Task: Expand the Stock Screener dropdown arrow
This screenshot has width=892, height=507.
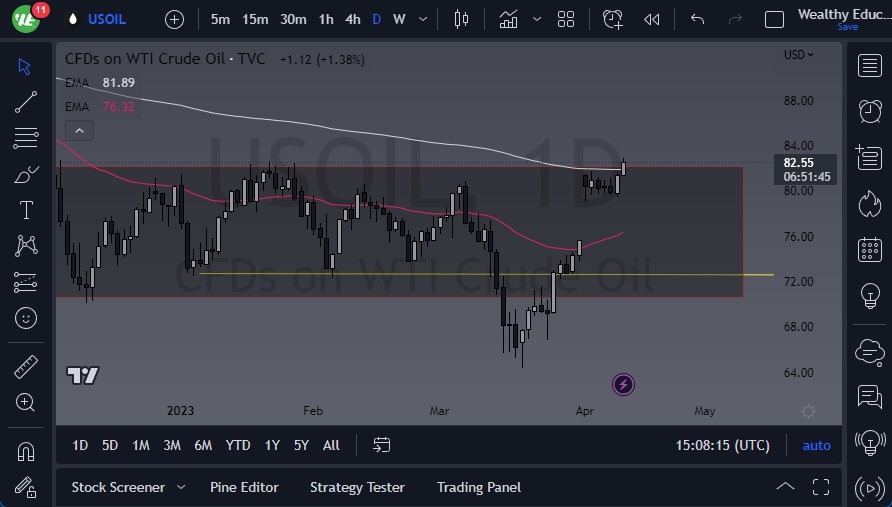Action: (x=181, y=487)
